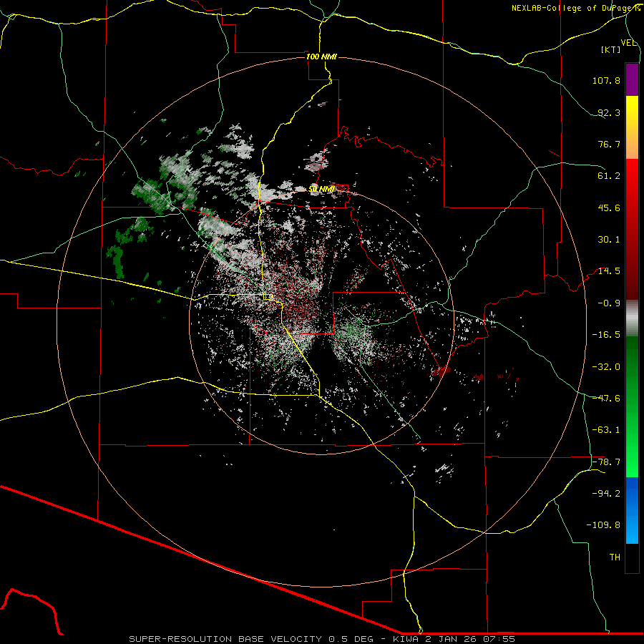Image resolution: width=644 pixels, height=644 pixels.
Task: Click the -63.1 legend value
Action: 606,430
